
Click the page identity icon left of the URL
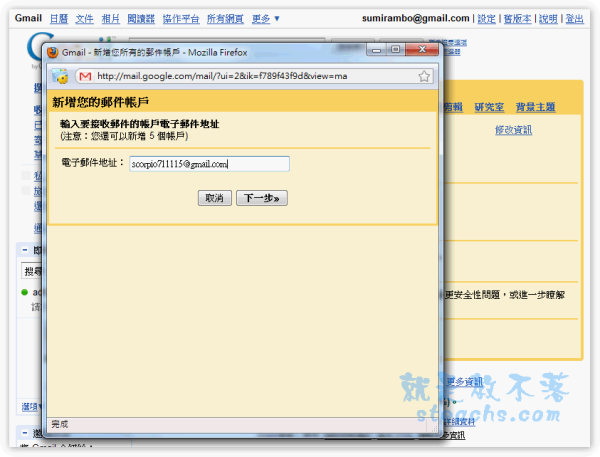[x=60, y=76]
